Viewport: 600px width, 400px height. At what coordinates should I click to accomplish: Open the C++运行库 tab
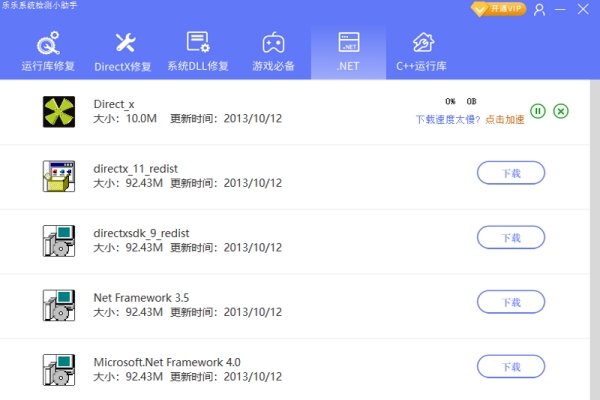pos(422,52)
